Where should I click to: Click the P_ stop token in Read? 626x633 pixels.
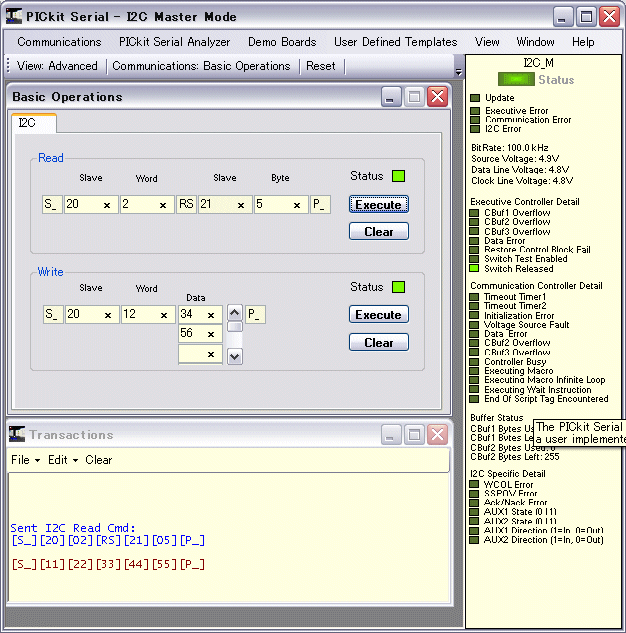tap(320, 204)
